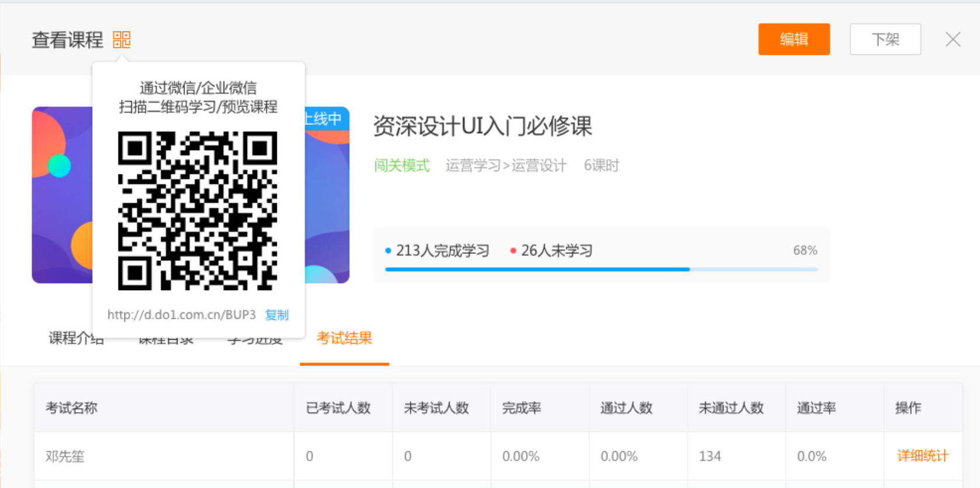Copy the course link via 复制
The height and width of the screenshot is (488, 980).
coord(277,315)
